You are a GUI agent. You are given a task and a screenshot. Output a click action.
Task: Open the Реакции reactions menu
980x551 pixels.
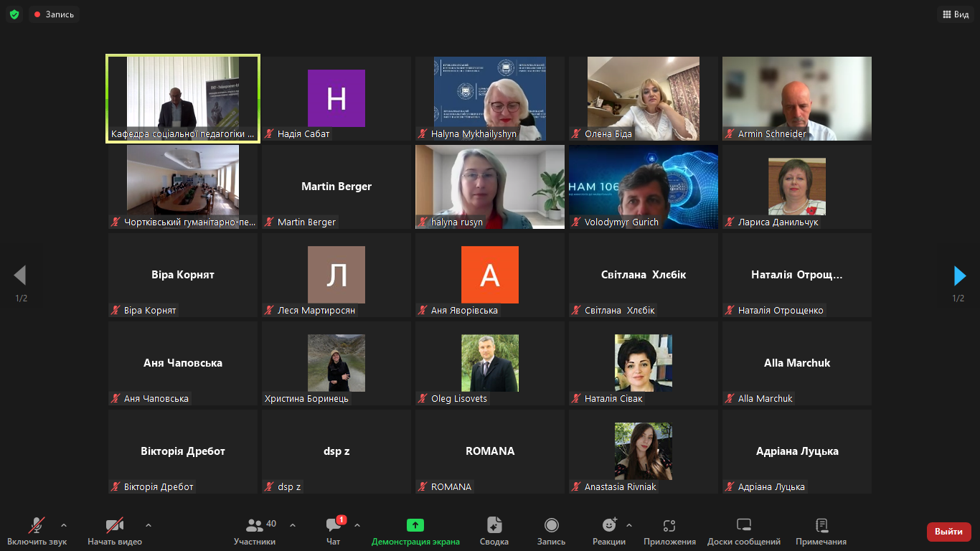(x=609, y=532)
